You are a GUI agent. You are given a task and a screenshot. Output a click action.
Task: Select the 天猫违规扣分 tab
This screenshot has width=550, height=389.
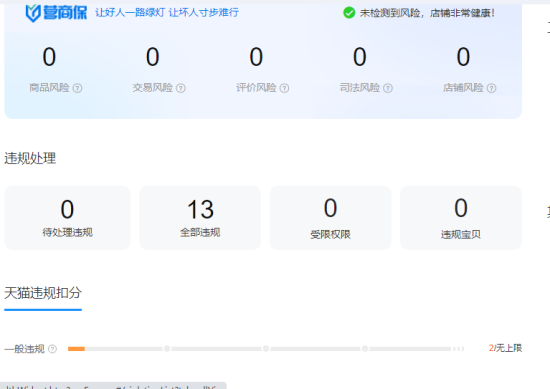pos(43,293)
